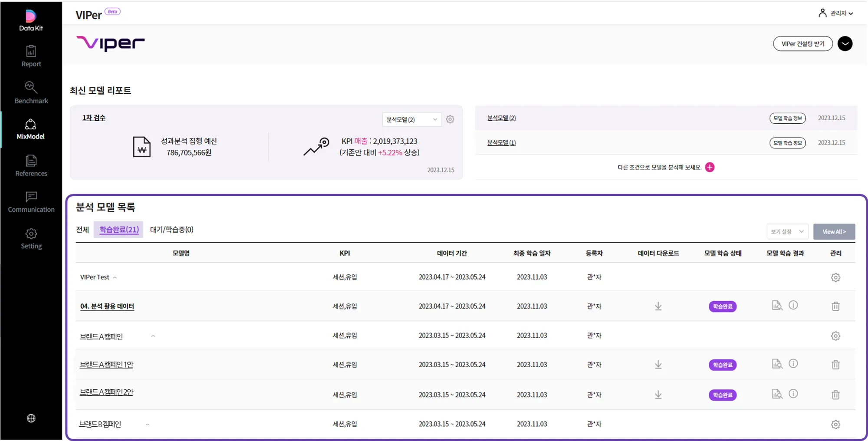
Task: Click the 데이터 기간 column header
Action: (x=452, y=253)
